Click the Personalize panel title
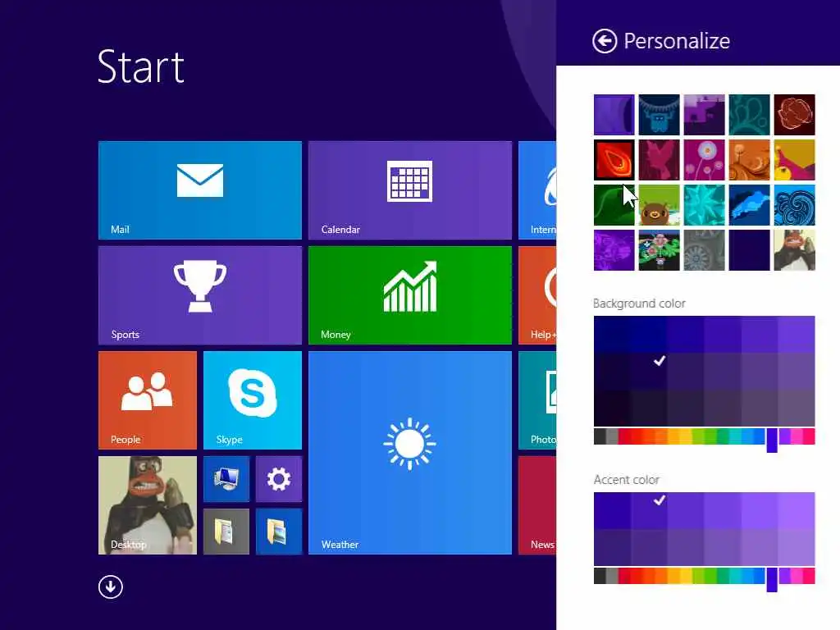The height and width of the screenshot is (630, 840). (677, 41)
